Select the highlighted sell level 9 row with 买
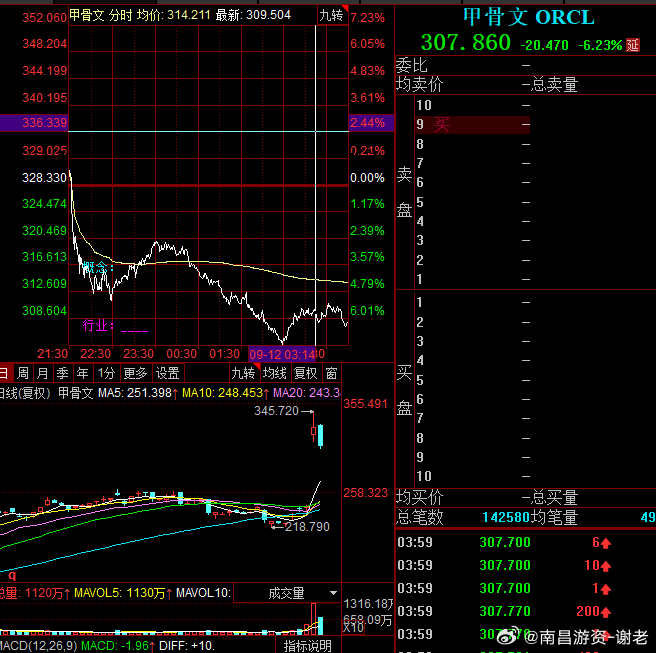The height and width of the screenshot is (653, 656). [473, 125]
